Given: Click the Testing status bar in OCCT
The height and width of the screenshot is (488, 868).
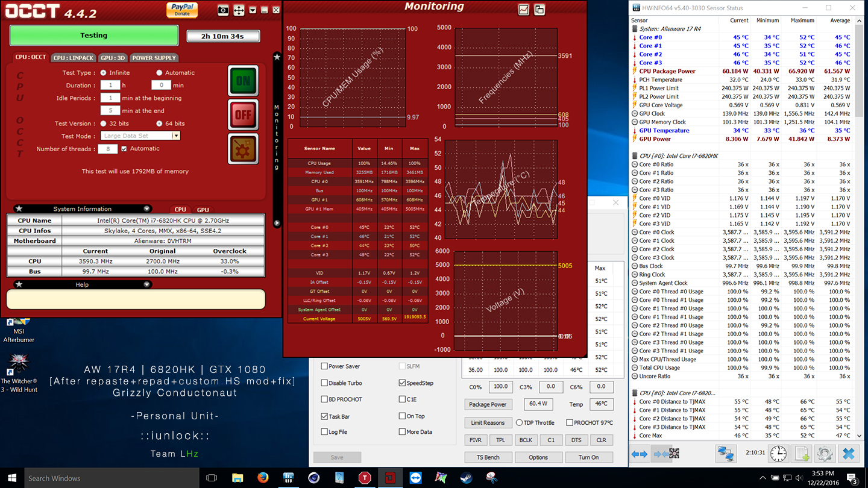Looking at the screenshot, I should tap(94, 36).
